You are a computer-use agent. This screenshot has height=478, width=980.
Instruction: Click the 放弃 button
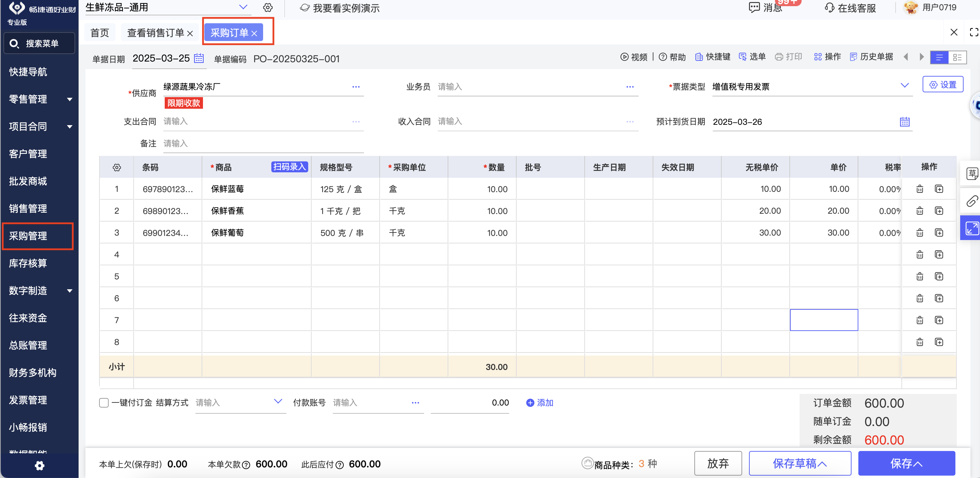point(718,463)
